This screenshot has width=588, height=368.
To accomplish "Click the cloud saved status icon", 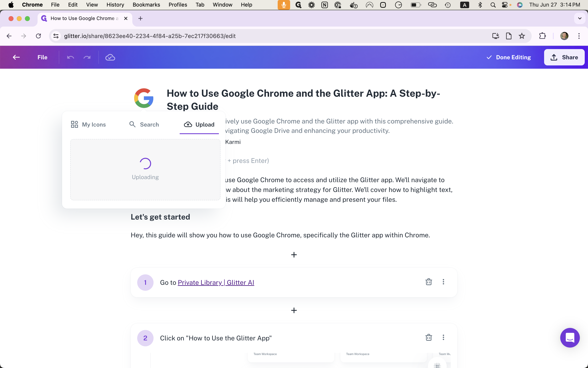I will tap(110, 57).
